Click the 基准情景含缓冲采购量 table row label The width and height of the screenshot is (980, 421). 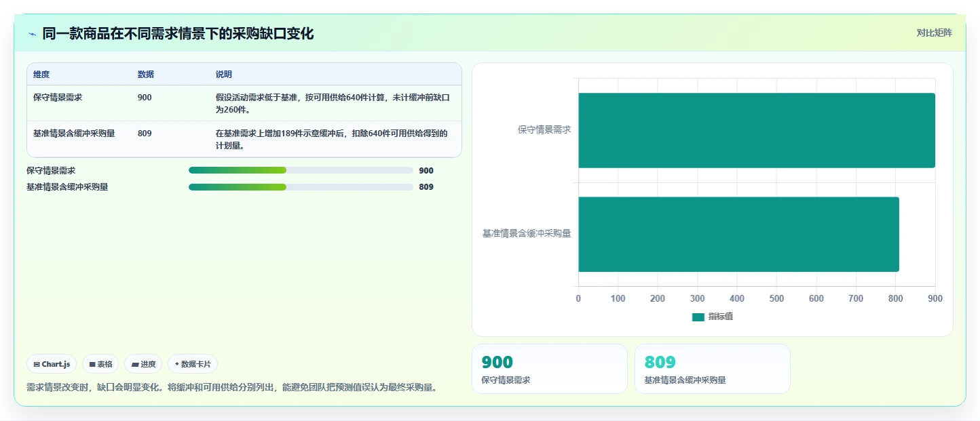click(74, 134)
